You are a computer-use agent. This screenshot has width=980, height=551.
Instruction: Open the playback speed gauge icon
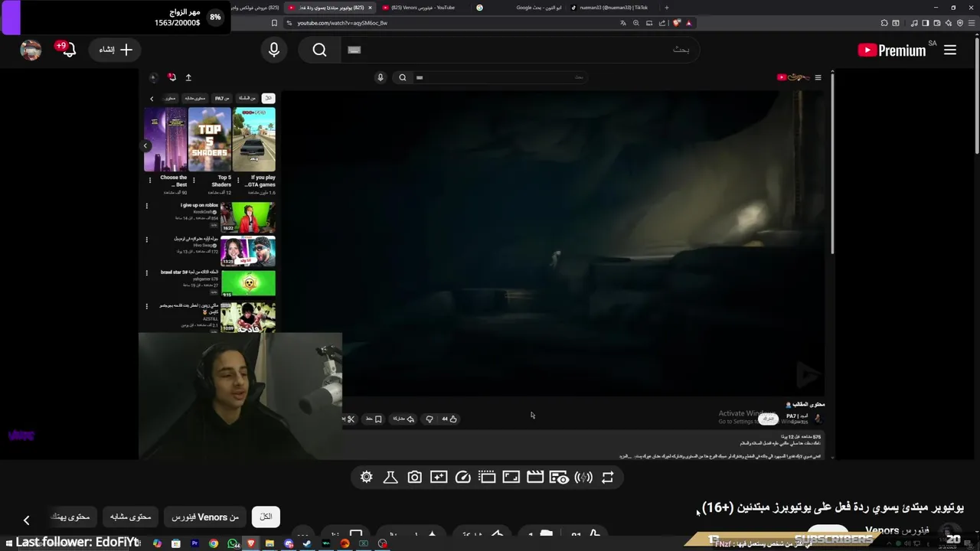(462, 478)
